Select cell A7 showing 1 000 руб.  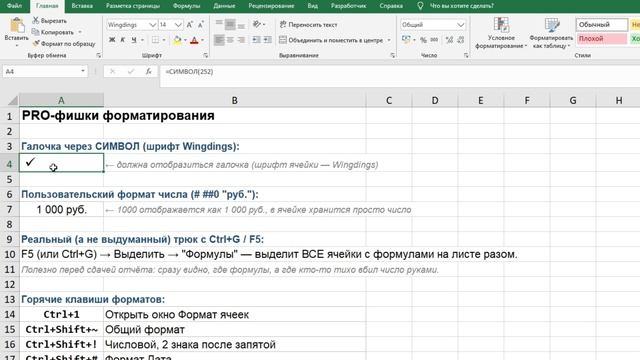click(x=61, y=209)
